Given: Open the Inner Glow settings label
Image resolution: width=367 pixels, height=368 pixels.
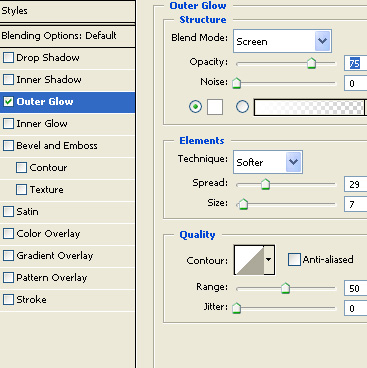Looking at the screenshot, I should click(42, 124).
